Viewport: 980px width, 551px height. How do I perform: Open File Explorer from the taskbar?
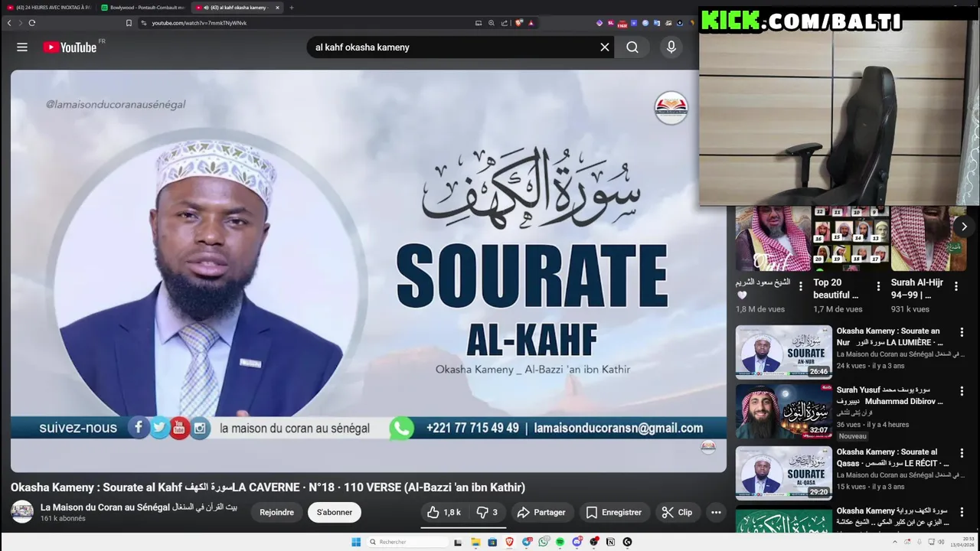[475, 542]
